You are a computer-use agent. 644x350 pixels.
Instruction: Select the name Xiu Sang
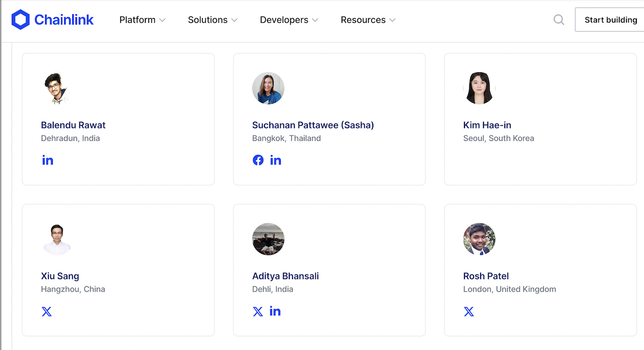(60, 276)
